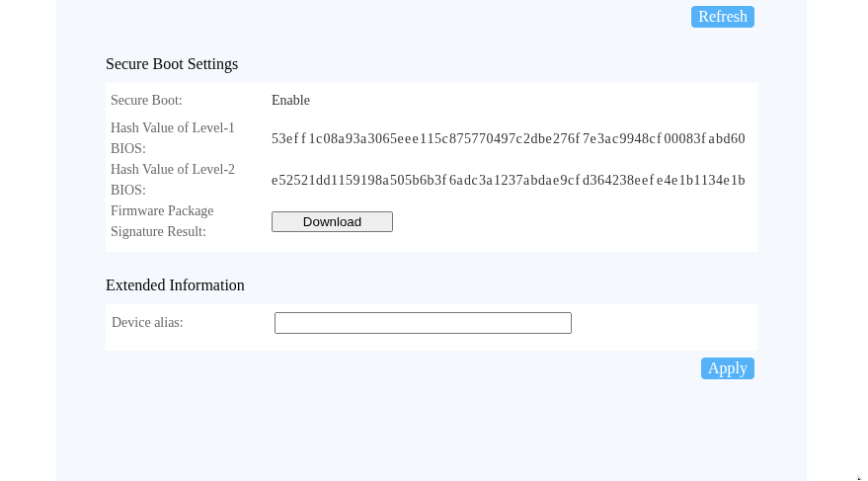Click the Secure Boot 'Enable' status value

point(290,101)
